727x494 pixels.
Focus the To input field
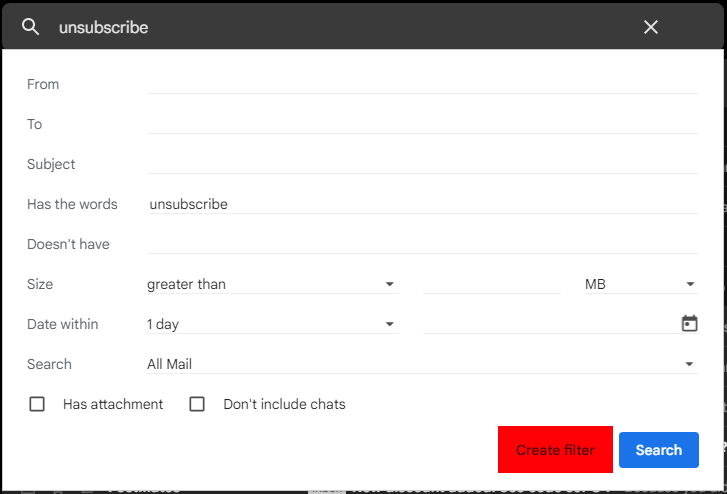[422, 124]
